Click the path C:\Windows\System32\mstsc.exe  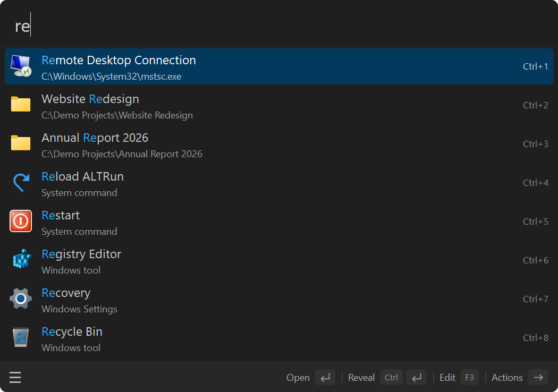tap(112, 76)
